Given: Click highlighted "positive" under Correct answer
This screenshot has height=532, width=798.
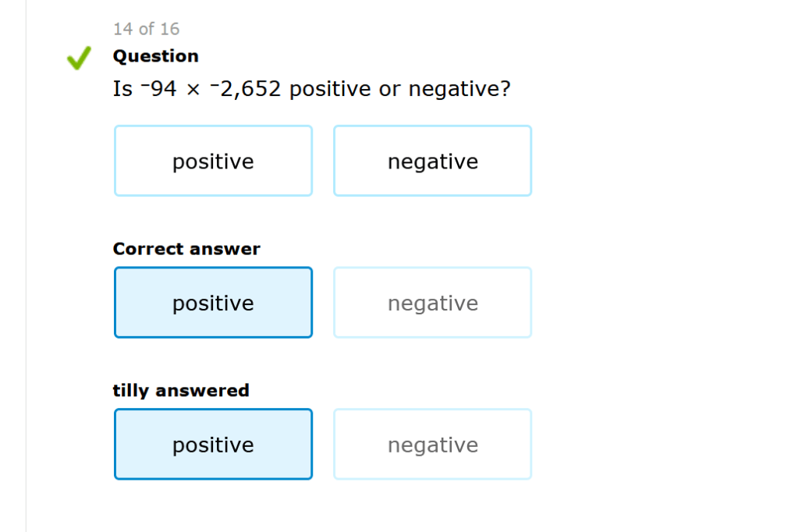Looking at the screenshot, I should (213, 303).
